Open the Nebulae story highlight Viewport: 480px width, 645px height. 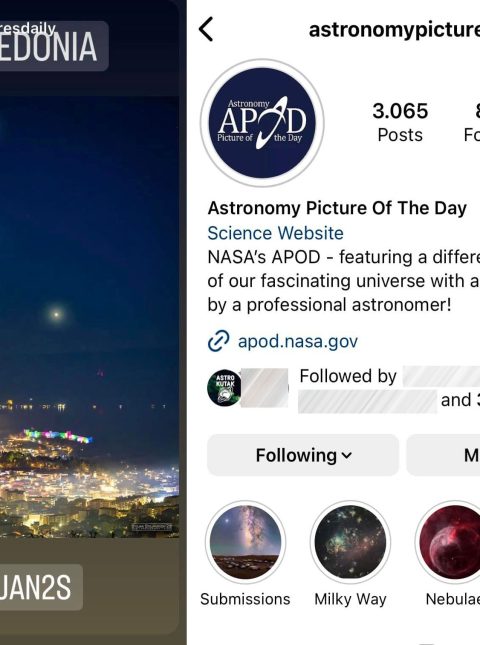tap(449, 542)
